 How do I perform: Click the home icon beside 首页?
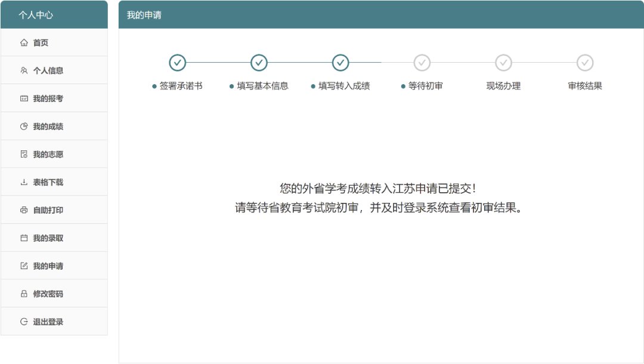tap(24, 42)
